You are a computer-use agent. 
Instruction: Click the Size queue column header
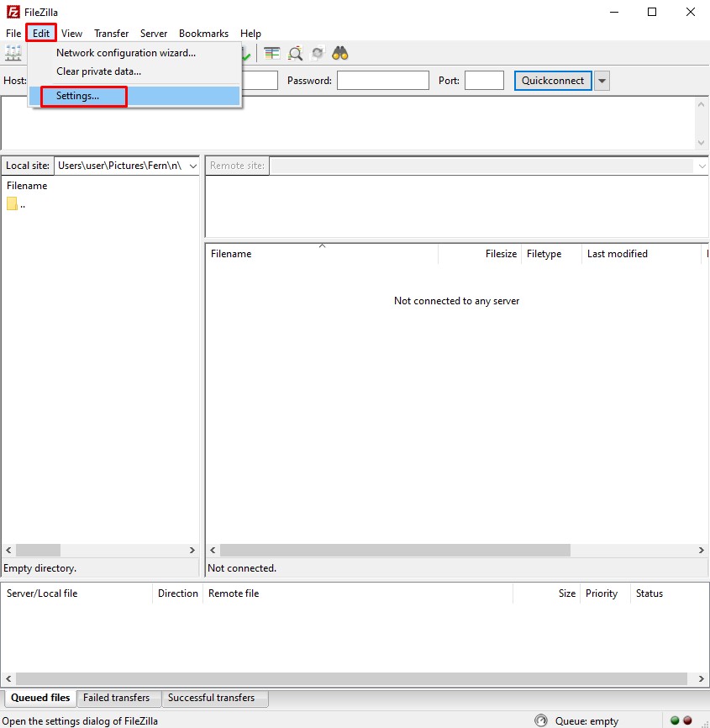pyautogui.click(x=547, y=593)
